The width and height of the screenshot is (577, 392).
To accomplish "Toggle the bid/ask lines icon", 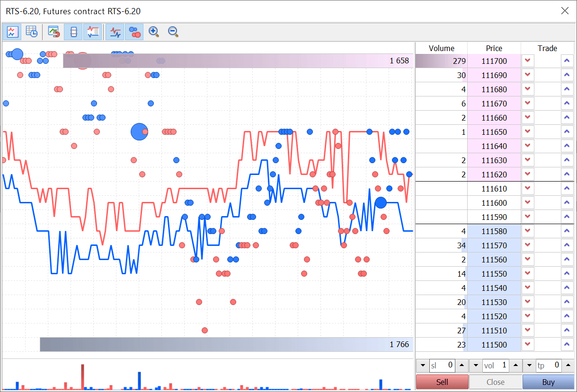I will click(x=115, y=32).
